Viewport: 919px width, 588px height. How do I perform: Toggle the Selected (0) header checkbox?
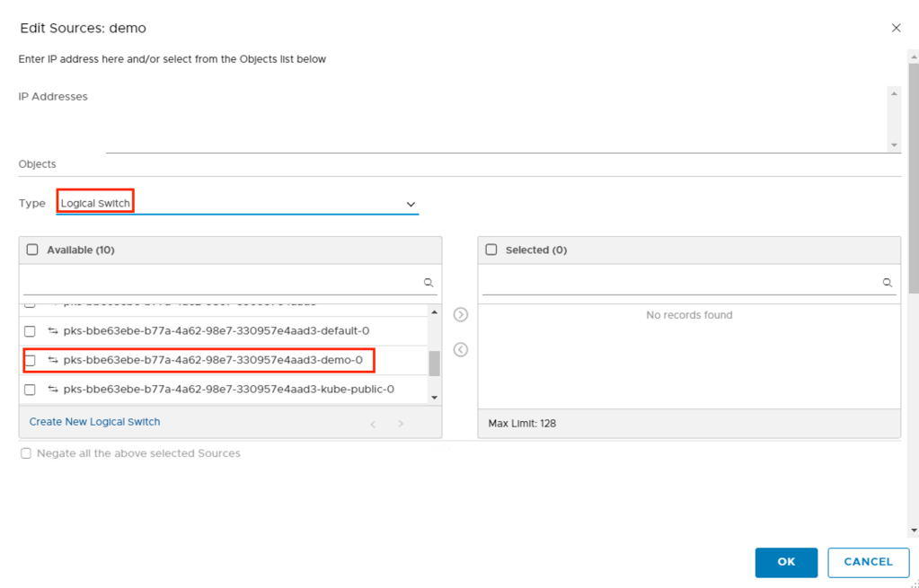tap(491, 250)
